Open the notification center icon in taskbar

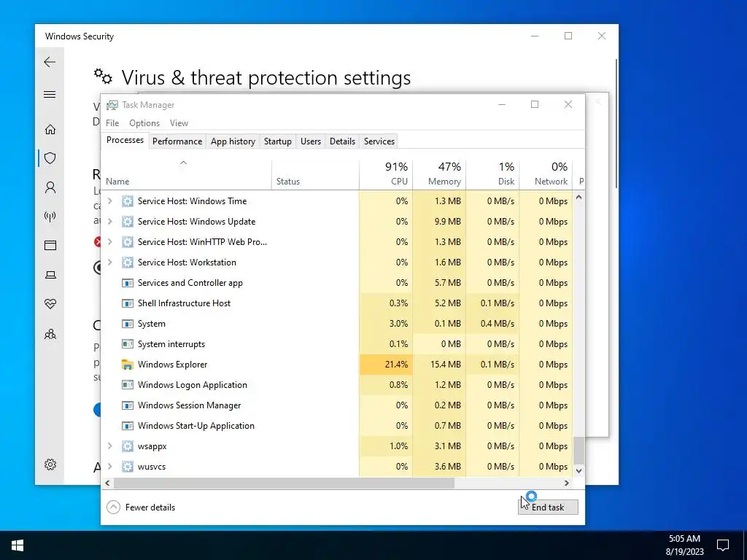[x=723, y=545]
